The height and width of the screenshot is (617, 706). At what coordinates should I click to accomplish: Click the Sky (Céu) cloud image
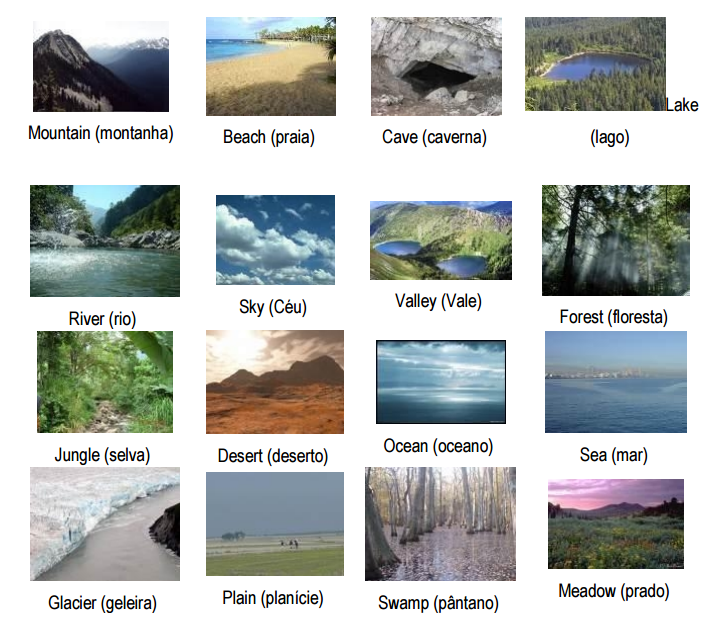tap(275, 240)
